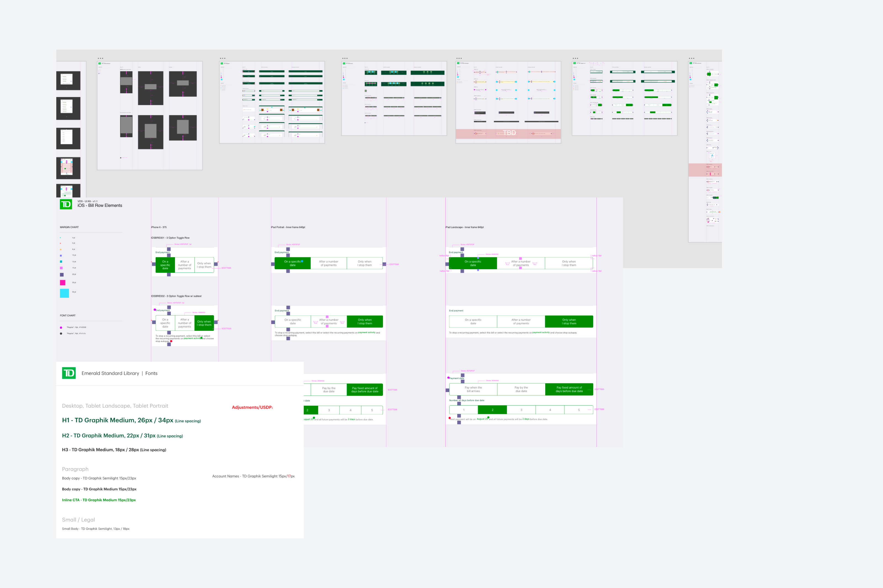Open three-dot menu above the cut-off rightmost artboard
The height and width of the screenshot is (588, 883).
[x=691, y=58]
